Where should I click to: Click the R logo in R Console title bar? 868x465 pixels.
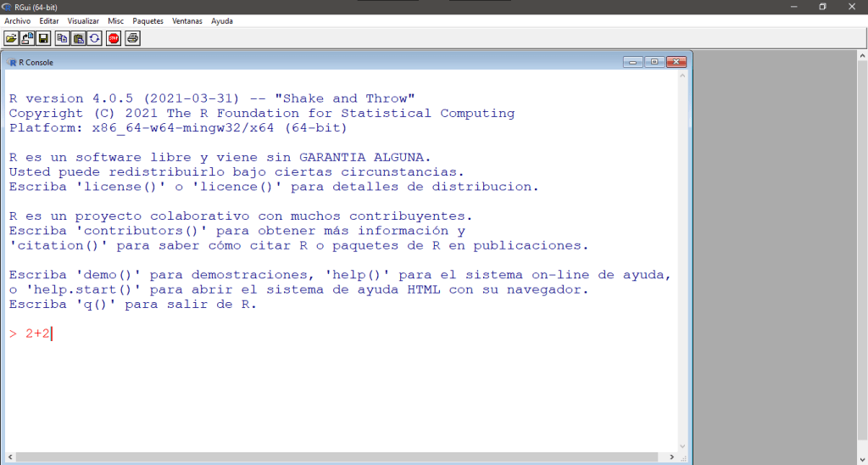pyautogui.click(x=11, y=62)
